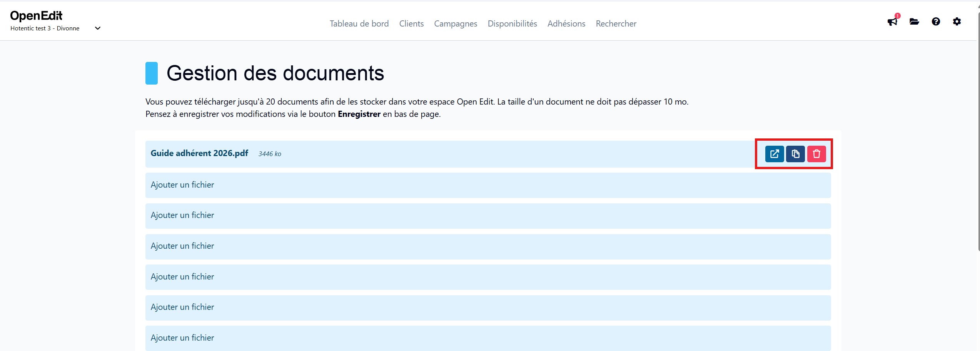View notifications via the megaphone icon
Screen dimensions: 980x351
pos(892,22)
